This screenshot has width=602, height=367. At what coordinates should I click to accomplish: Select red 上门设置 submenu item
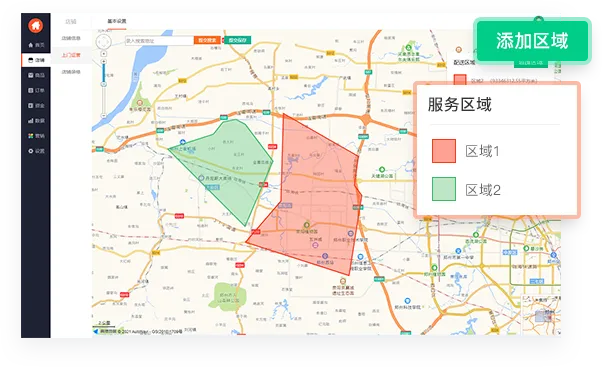point(71,55)
